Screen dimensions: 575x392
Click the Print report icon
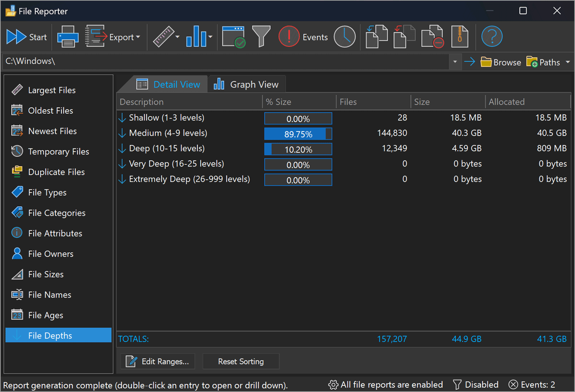click(x=67, y=36)
